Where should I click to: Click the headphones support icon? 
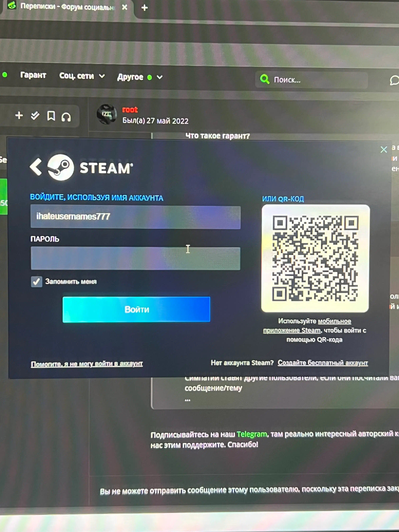point(66,117)
